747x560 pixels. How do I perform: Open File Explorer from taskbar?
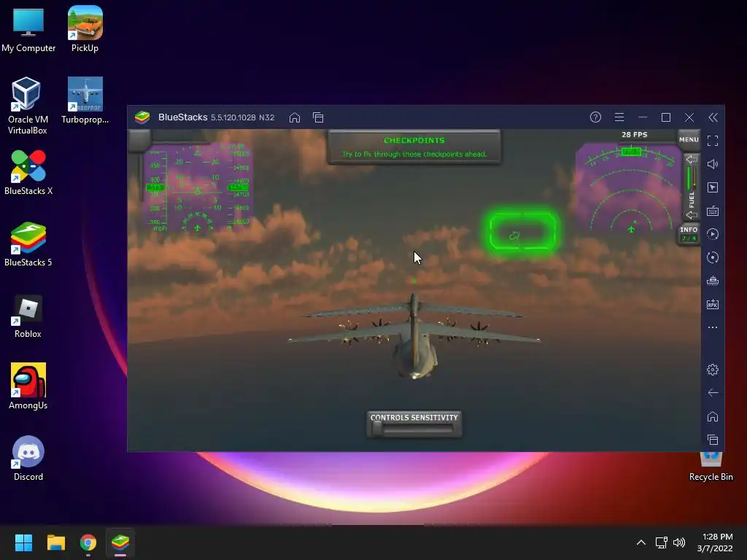[x=55, y=542]
